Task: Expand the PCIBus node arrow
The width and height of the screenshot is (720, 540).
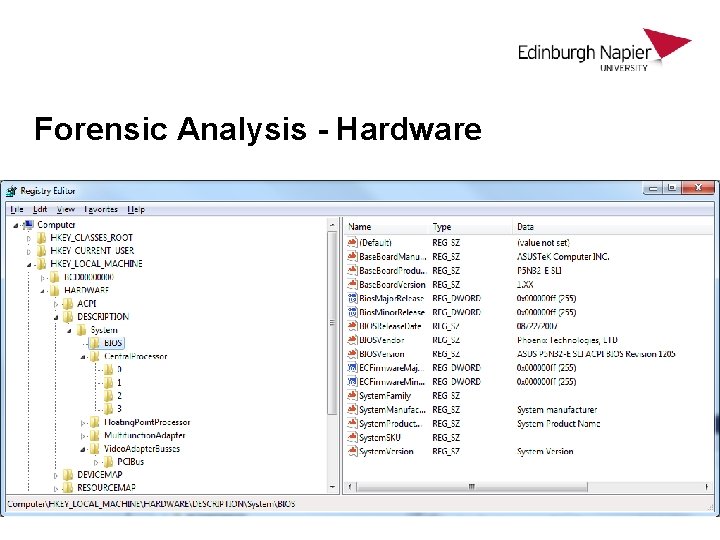Action: pos(96,462)
